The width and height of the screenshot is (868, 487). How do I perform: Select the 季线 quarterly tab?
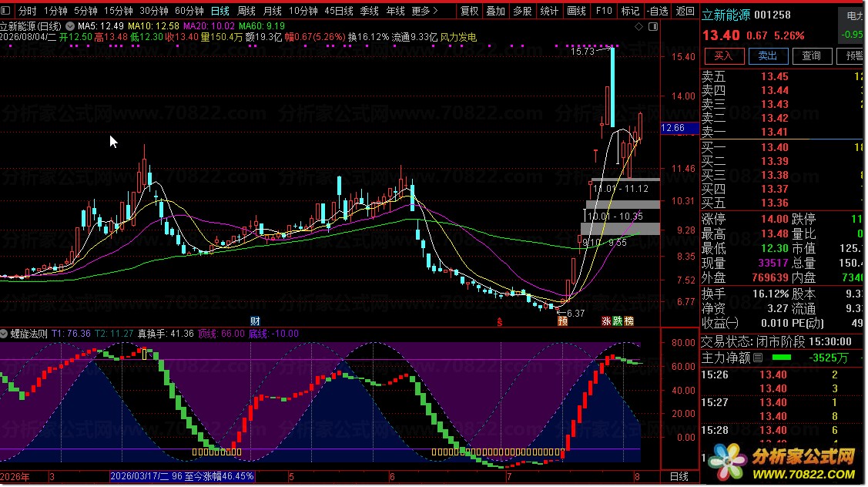(x=369, y=11)
